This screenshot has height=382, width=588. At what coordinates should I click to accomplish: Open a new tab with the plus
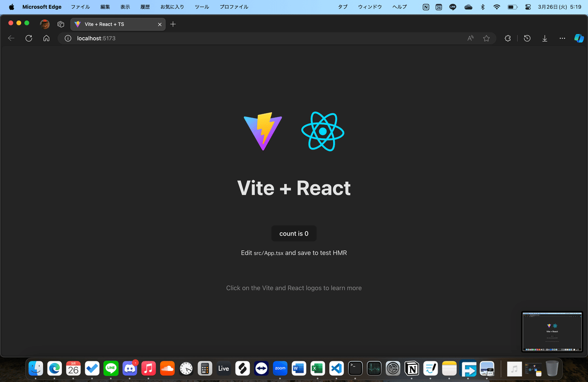(173, 24)
